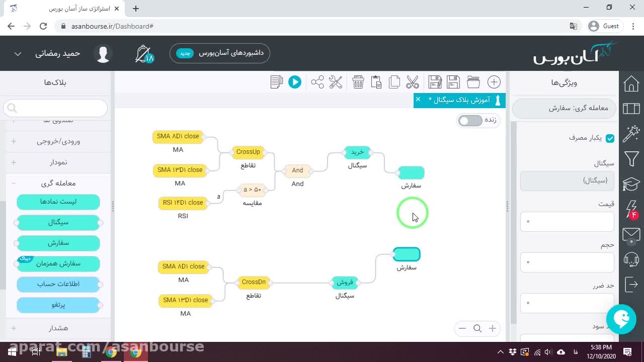Toggle the زنده live switch
The height and width of the screenshot is (362, 644).
pyautogui.click(x=470, y=121)
